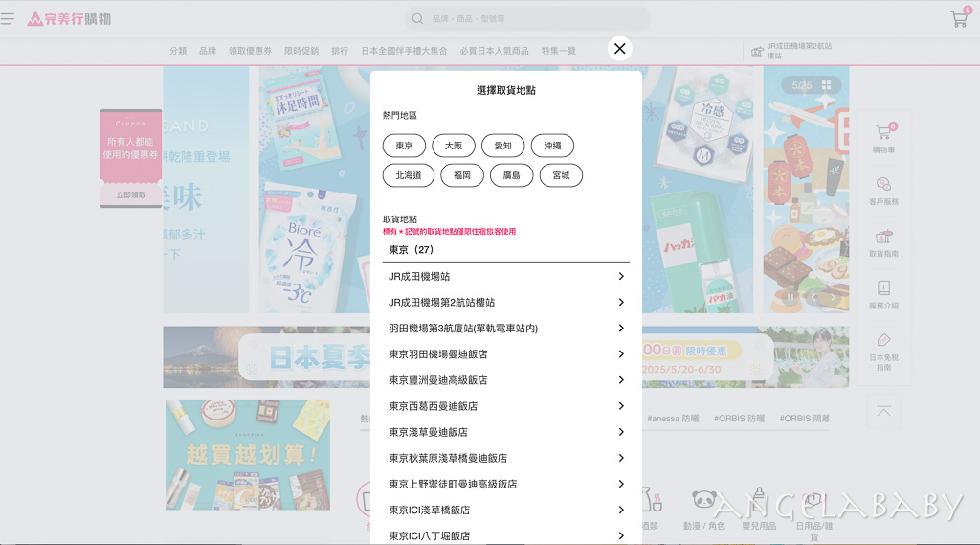This screenshot has height=545, width=980.
Task: Select 福岡 popular region
Action: pos(462,176)
